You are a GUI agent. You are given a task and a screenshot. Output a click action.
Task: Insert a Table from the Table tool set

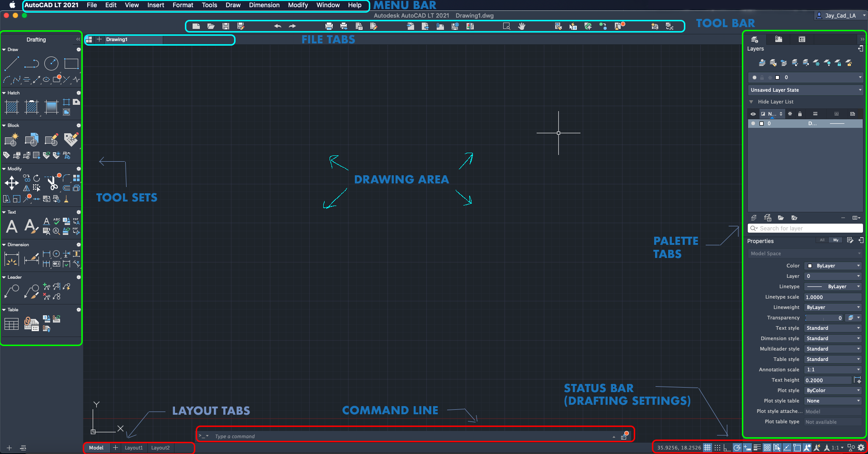(12, 324)
